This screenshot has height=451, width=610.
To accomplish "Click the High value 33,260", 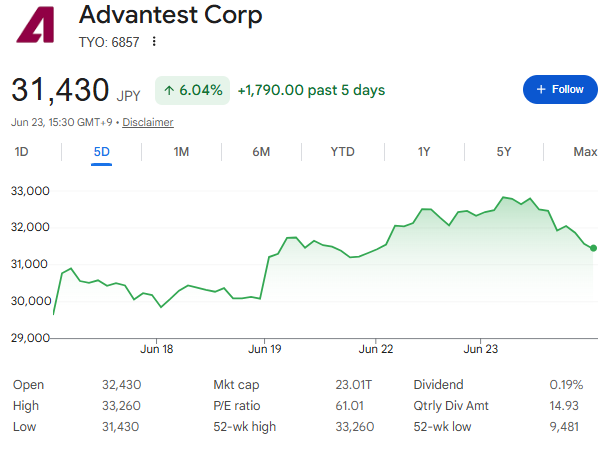I will pyautogui.click(x=121, y=406).
